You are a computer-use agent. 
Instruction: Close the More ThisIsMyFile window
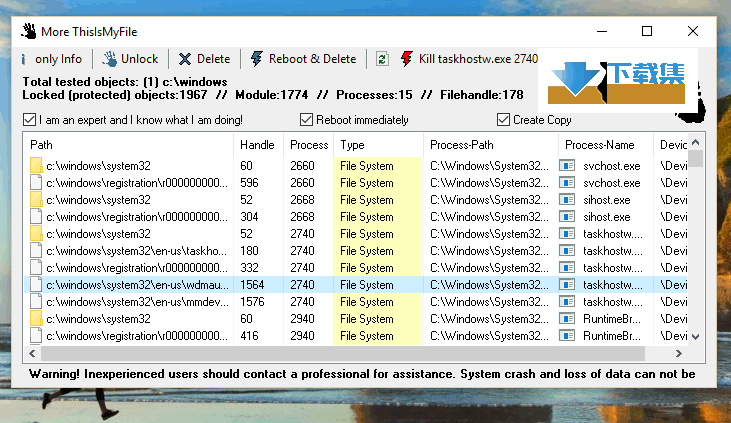693,31
